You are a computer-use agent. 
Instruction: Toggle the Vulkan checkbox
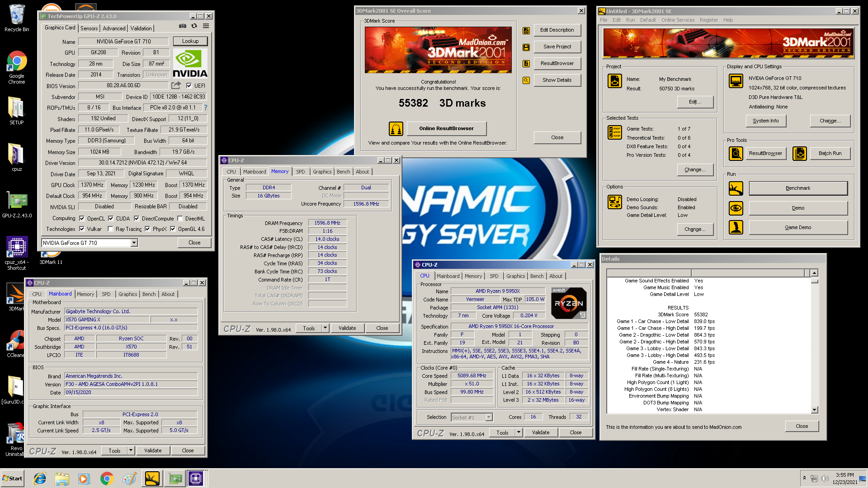point(82,229)
